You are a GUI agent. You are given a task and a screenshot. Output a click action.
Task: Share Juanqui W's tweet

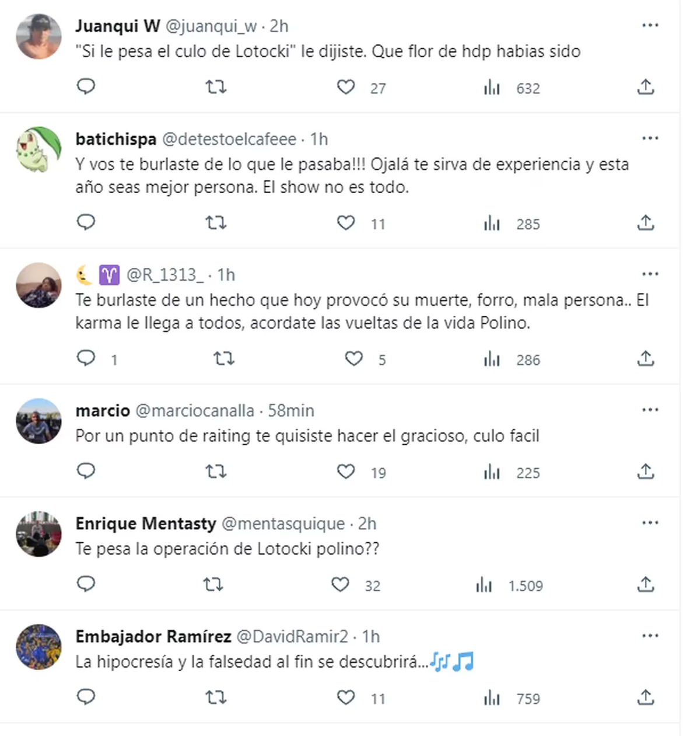click(645, 87)
